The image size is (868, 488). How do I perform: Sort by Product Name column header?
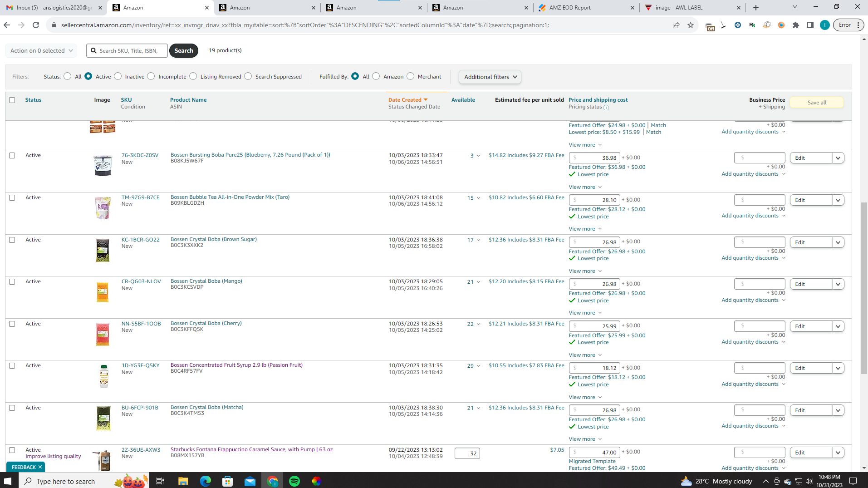[188, 100]
